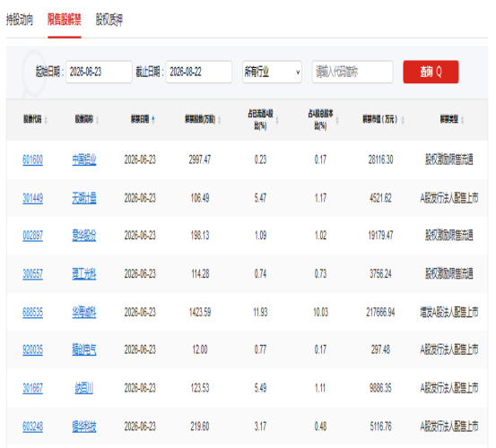The height and width of the screenshot is (448, 496).
Task: Sort by 解禁股数(万股) sort icon
Action: coord(219,120)
